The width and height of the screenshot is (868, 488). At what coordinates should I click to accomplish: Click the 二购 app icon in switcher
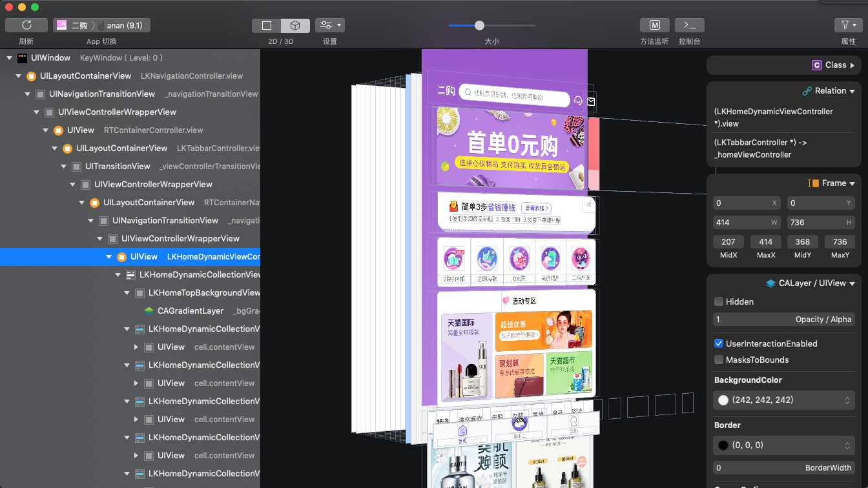click(62, 25)
